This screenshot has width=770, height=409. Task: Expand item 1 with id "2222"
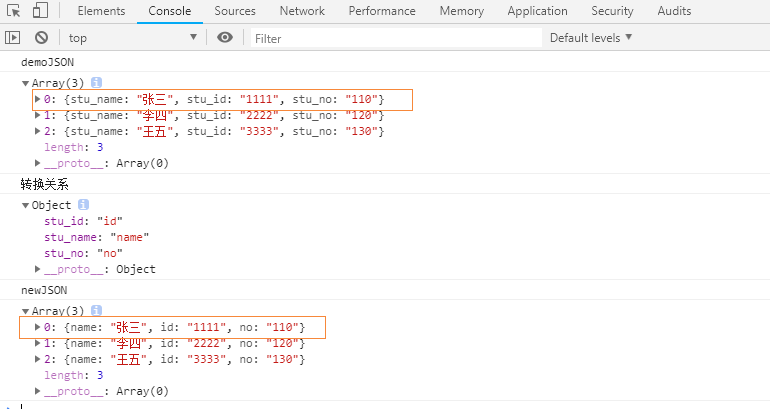(37, 343)
